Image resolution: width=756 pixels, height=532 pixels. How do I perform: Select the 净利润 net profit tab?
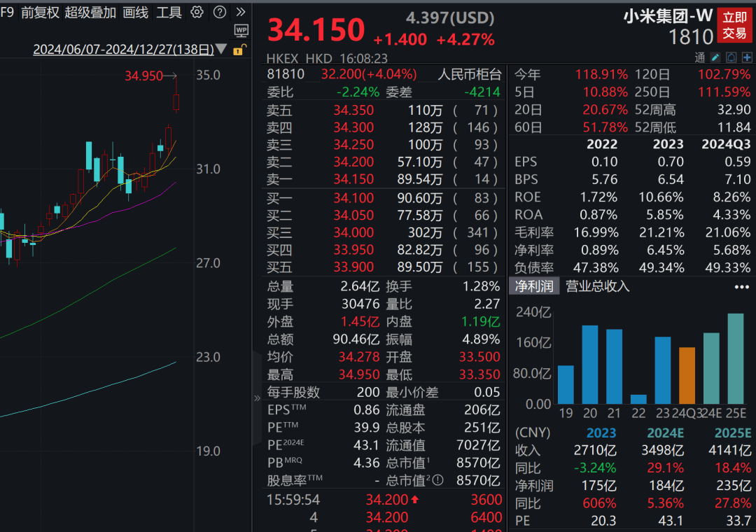(x=533, y=286)
